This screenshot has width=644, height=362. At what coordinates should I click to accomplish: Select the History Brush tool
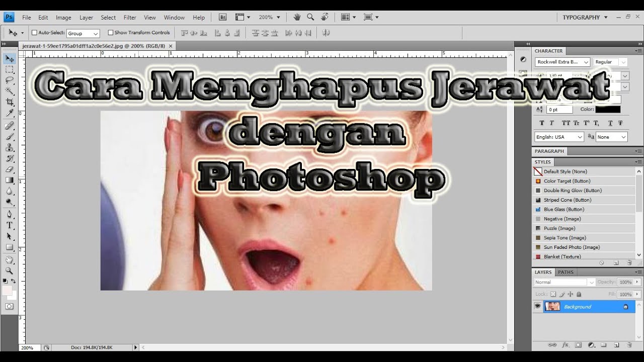(9, 158)
